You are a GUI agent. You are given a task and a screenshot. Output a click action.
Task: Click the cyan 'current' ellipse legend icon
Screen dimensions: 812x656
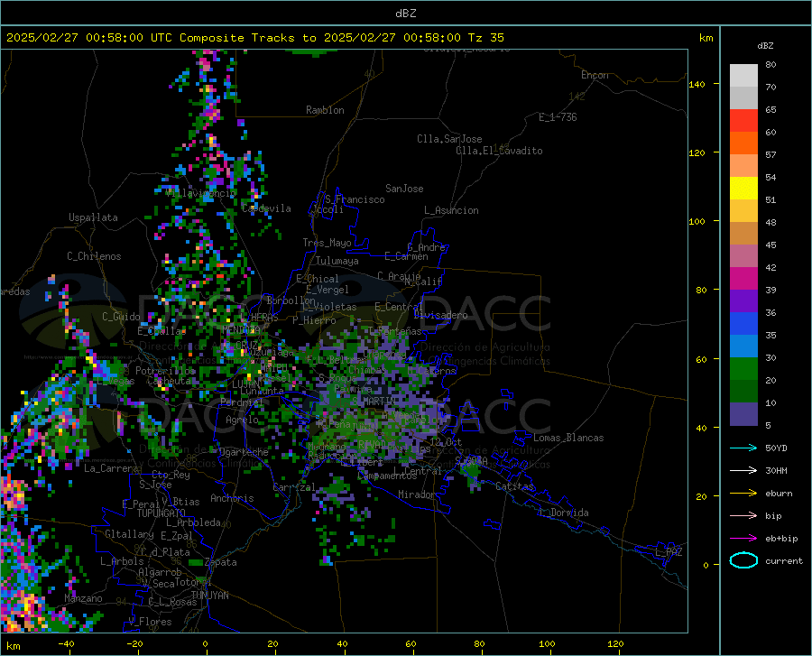tap(743, 560)
